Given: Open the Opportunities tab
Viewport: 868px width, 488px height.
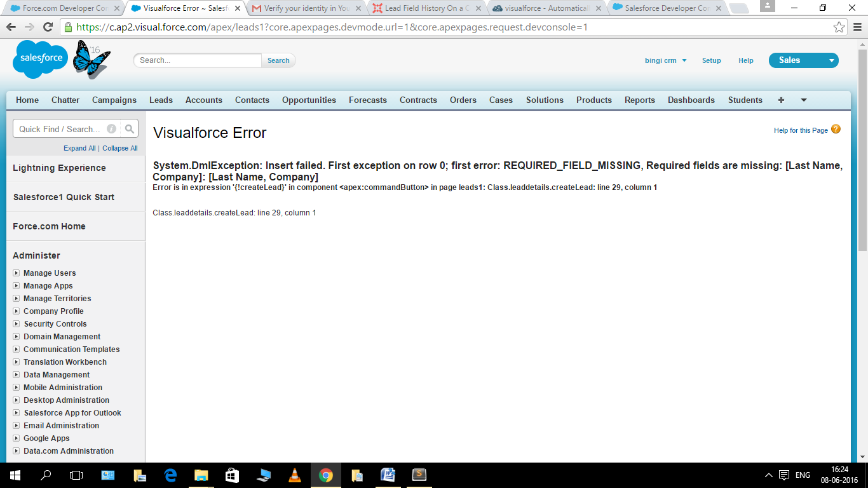Looking at the screenshot, I should [309, 100].
